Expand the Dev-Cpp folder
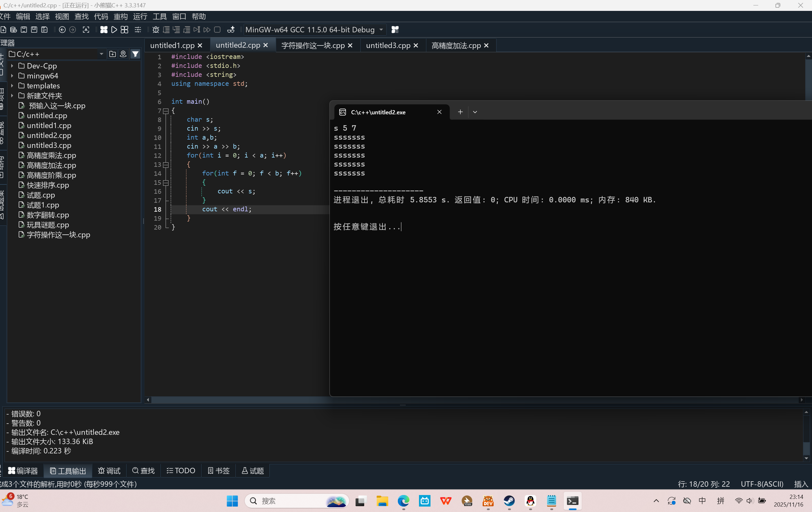Viewport: 812px width, 512px height. tap(12, 66)
